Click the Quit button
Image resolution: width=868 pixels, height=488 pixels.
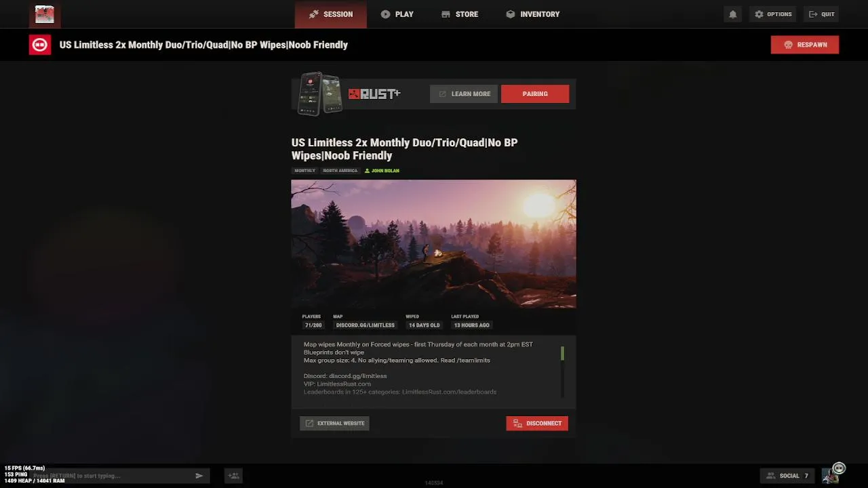click(x=821, y=14)
